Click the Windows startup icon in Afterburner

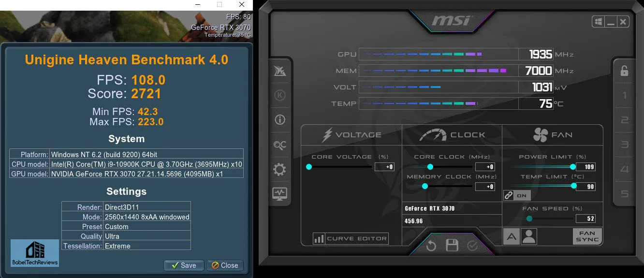pos(599,22)
